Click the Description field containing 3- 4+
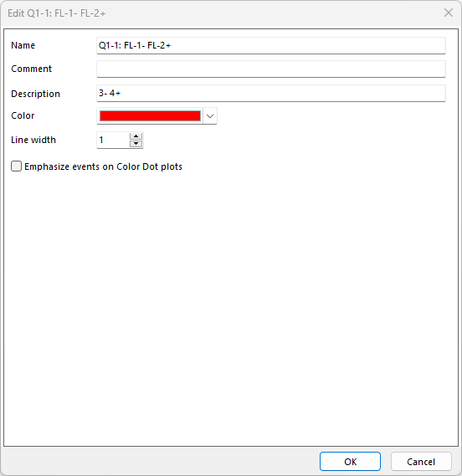462x476 pixels. 271,93
